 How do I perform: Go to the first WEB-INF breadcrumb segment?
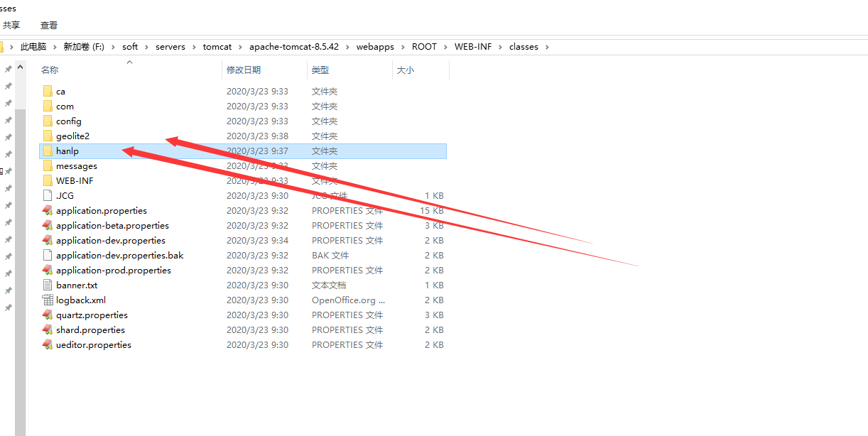(473, 47)
